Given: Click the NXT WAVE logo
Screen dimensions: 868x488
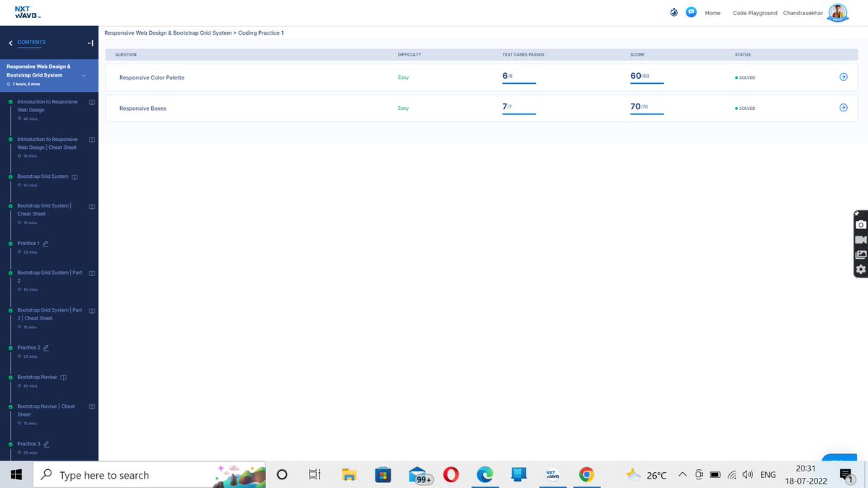Looking at the screenshot, I should pos(27,12).
